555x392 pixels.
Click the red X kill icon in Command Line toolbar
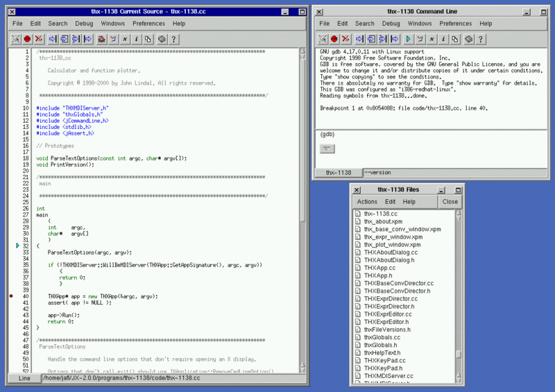[x=345, y=39]
